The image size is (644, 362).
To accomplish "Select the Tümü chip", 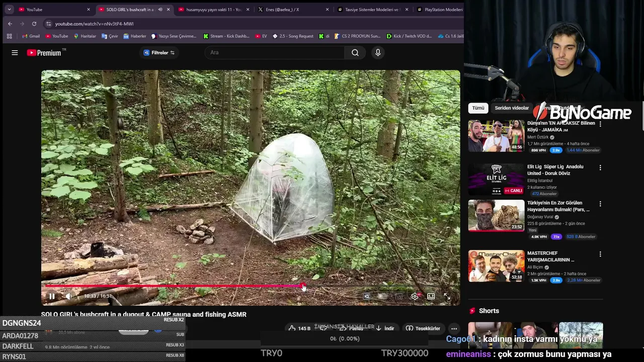I will click(478, 108).
